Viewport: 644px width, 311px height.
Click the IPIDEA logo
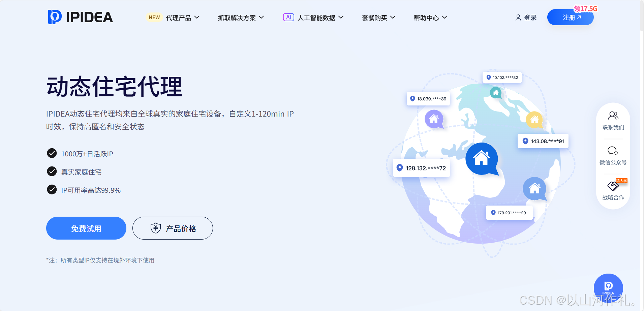pos(80,17)
